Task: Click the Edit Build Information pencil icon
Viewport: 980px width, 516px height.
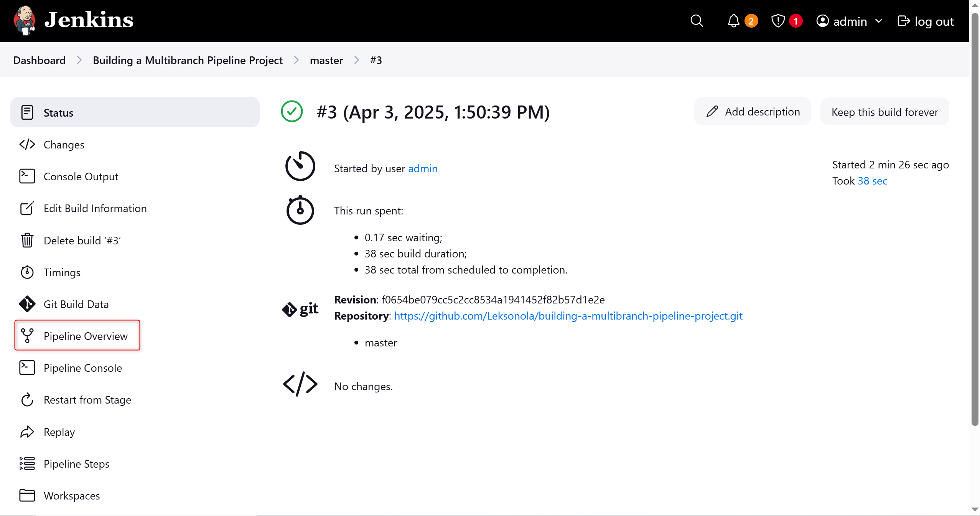Action: click(x=27, y=208)
